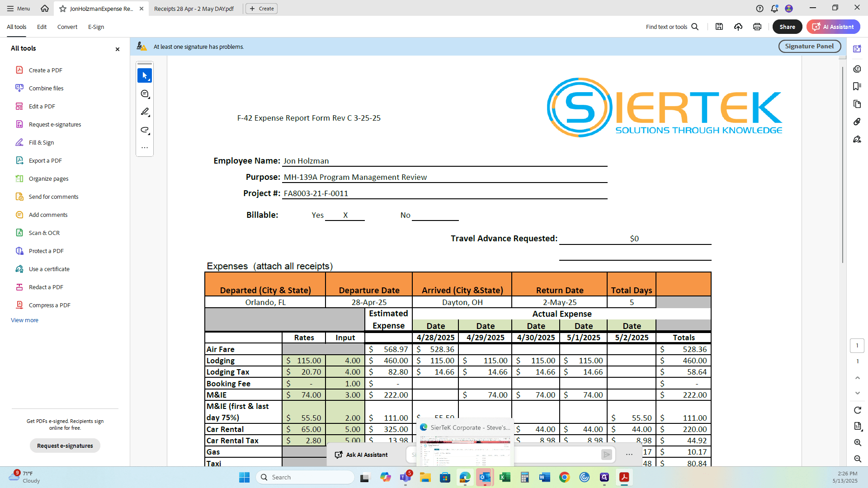Screen dimensions: 868x488
Task: Open the E-Sign menu
Action: click(96, 27)
